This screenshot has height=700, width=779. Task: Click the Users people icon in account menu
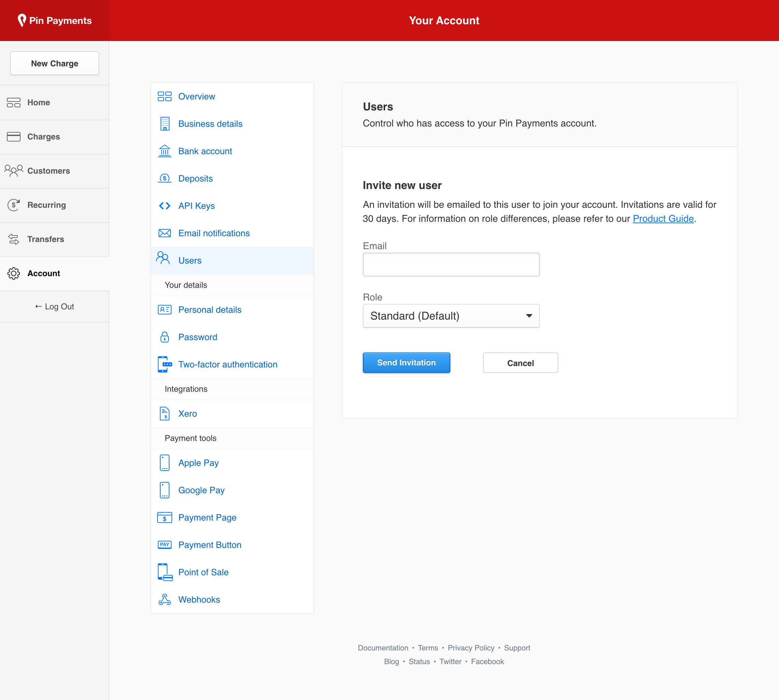point(163,258)
